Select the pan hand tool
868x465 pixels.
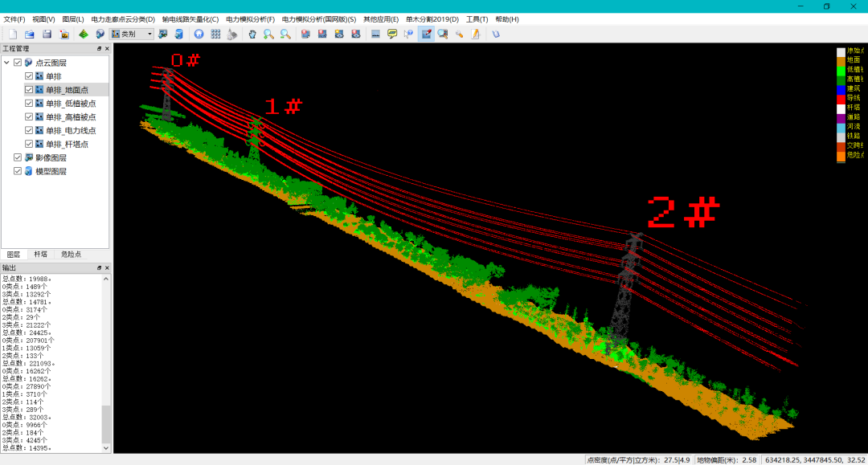tap(252, 34)
